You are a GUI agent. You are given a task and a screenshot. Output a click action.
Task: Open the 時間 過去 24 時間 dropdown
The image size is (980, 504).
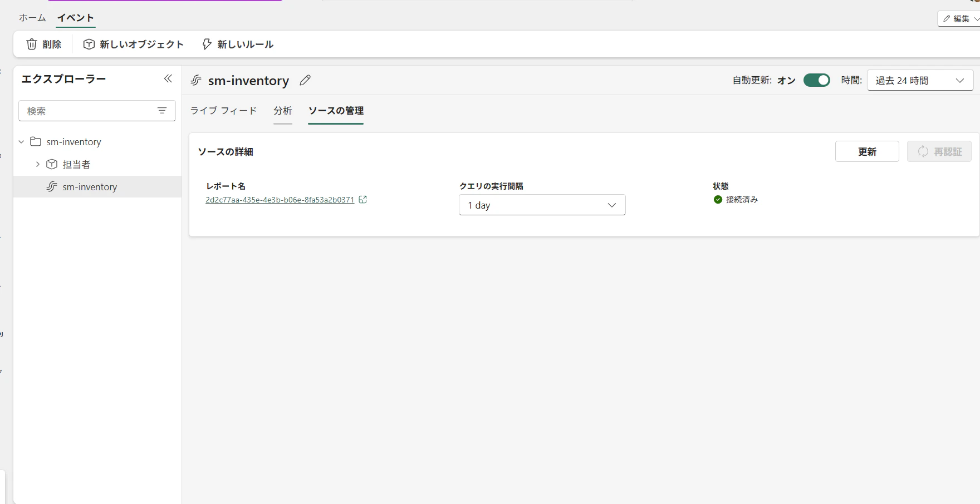click(920, 80)
